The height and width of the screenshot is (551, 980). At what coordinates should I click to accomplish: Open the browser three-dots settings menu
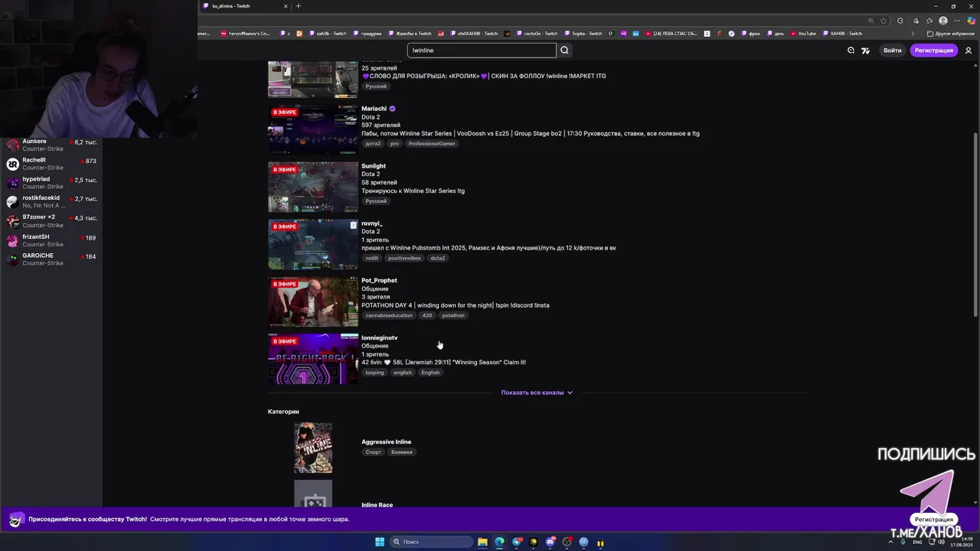[958, 21]
